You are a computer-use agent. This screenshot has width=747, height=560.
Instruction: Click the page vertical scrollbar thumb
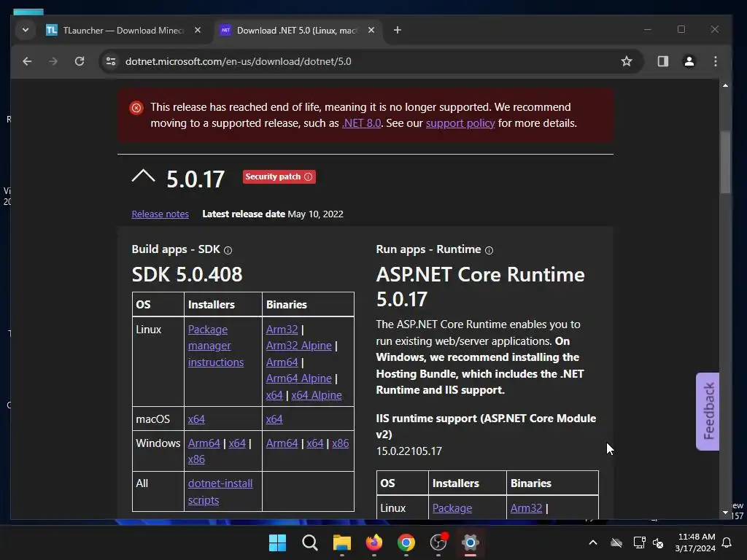[725, 162]
